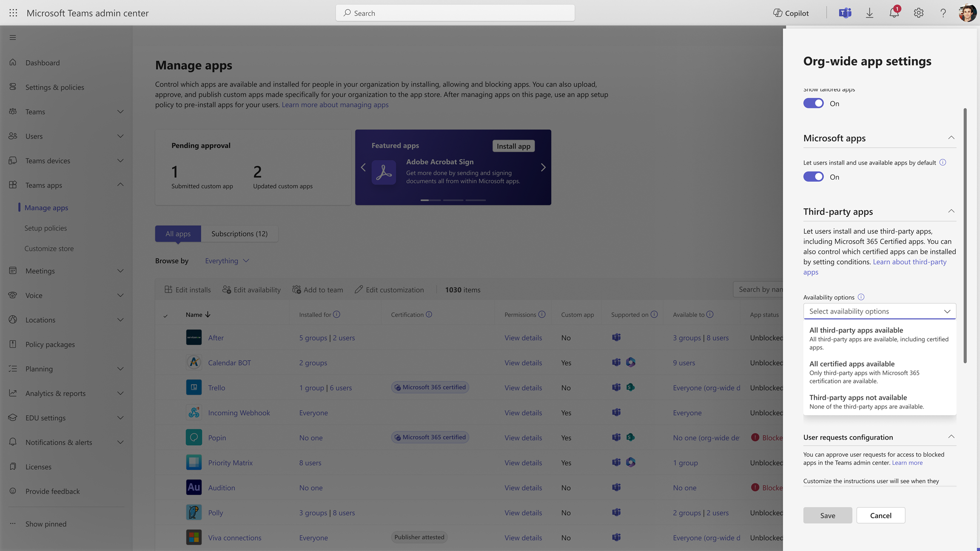
Task: Open the Customize store sidebar item
Action: (49, 248)
